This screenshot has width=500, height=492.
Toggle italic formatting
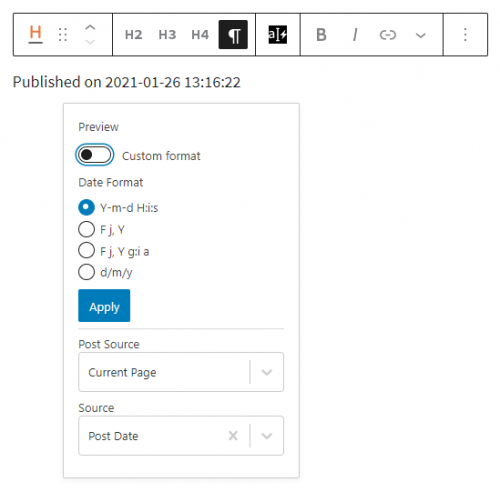pos(355,35)
